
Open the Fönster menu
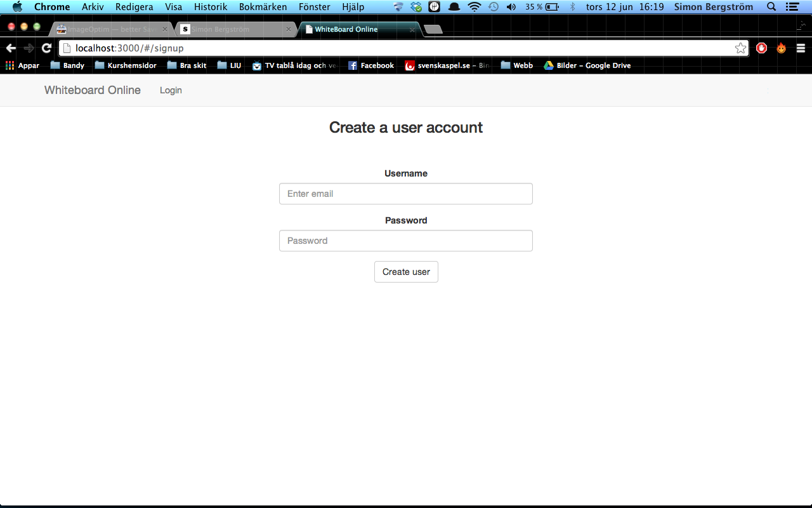(x=315, y=7)
